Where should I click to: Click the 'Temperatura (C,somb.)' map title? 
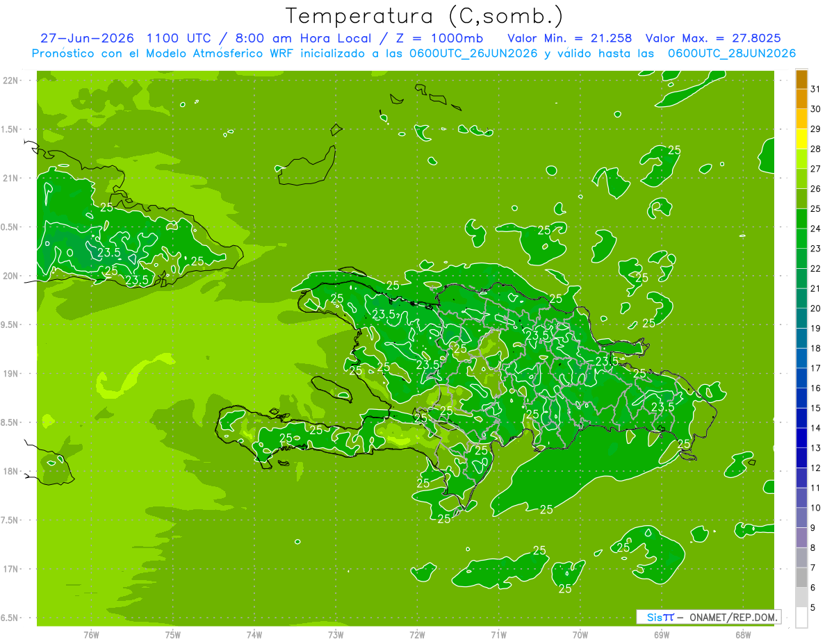(x=425, y=16)
